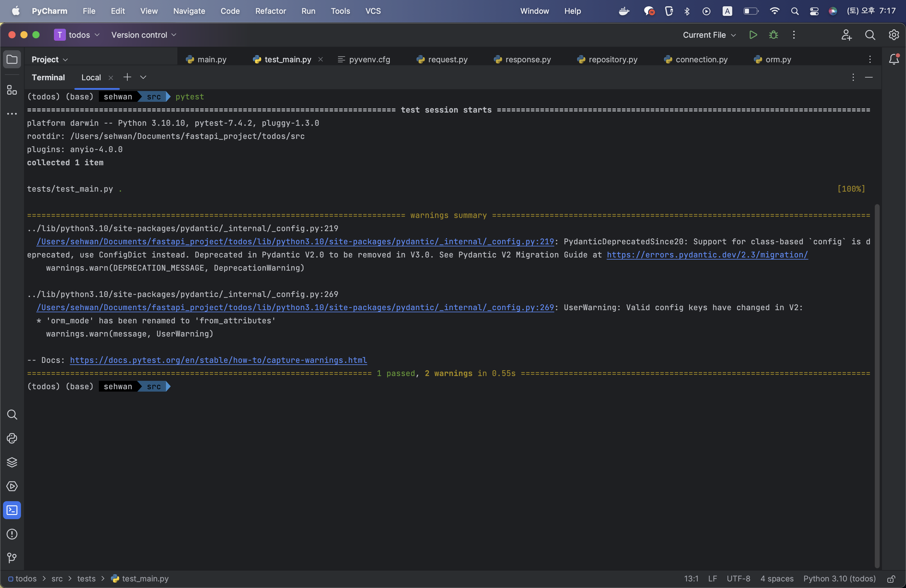Image resolution: width=906 pixels, height=588 pixels.
Task: Change line separator LF in status bar
Action: tap(712, 578)
